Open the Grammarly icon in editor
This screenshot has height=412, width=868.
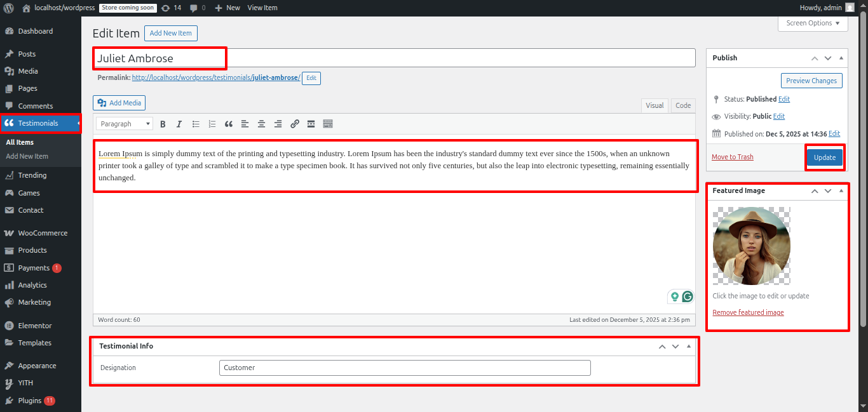688,296
